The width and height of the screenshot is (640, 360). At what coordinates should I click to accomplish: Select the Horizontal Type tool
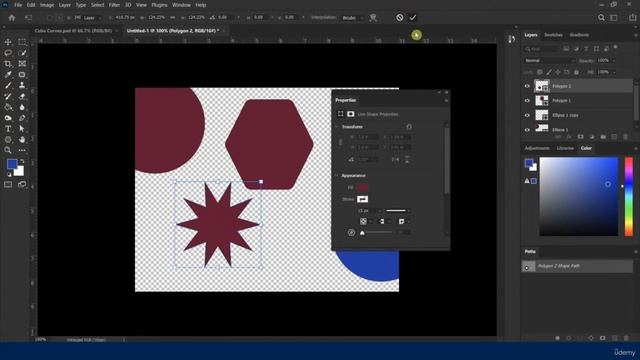pyautogui.click(x=8, y=129)
